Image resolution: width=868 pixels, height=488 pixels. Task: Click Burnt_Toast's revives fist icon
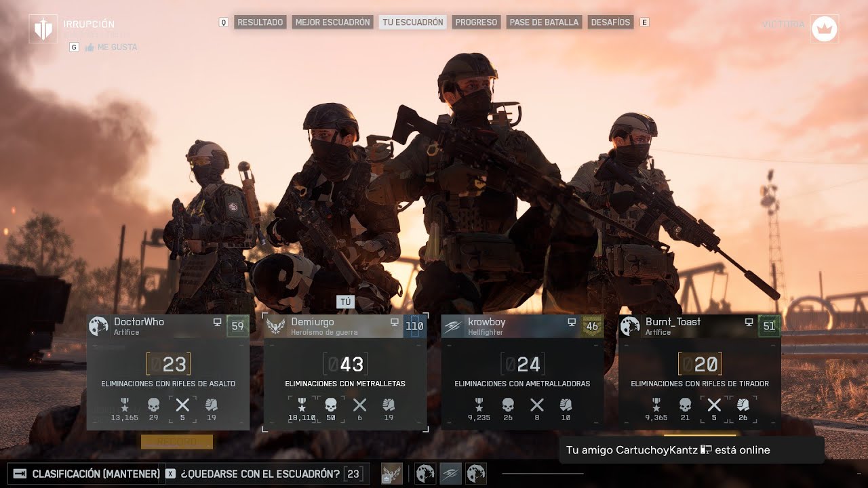click(x=743, y=405)
